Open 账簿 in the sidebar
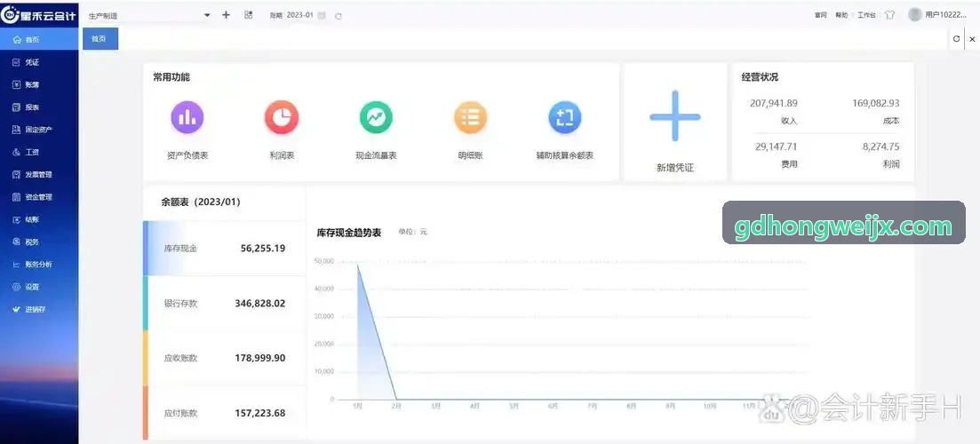The width and height of the screenshot is (980, 444). 39,85
